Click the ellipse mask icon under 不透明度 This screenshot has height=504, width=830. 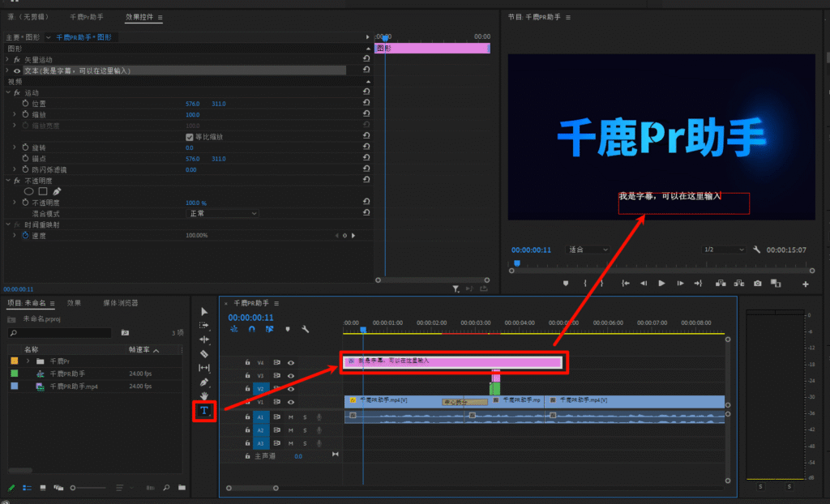pyautogui.click(x=28, y=190)
